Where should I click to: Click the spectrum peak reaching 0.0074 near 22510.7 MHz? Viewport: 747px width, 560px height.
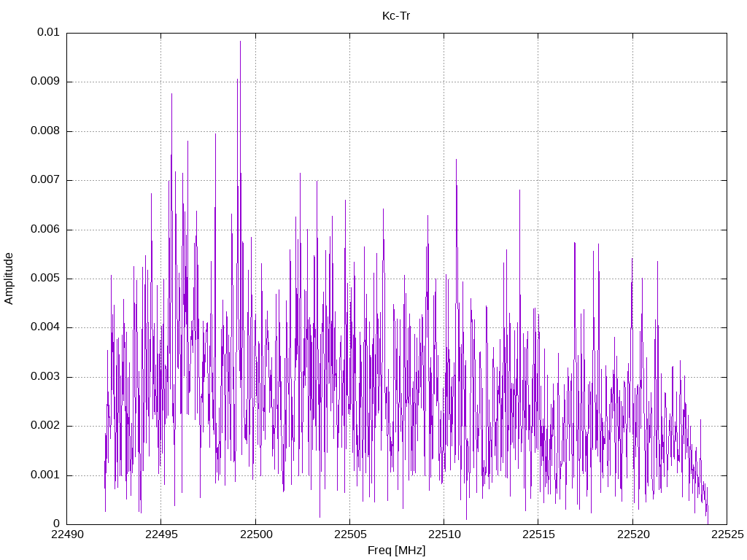point(456,160)
